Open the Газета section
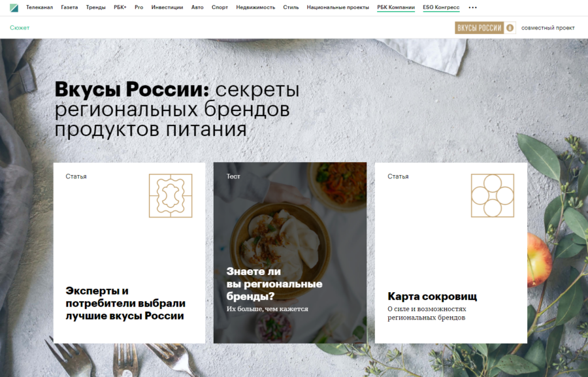This screenshot has width=588, height=377. pos(69,8)
